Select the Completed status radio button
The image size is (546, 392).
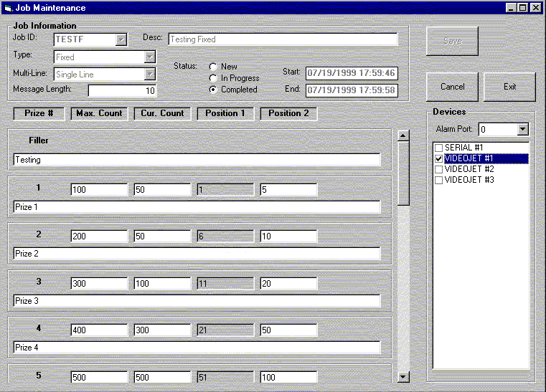click(x=213, y=90)
